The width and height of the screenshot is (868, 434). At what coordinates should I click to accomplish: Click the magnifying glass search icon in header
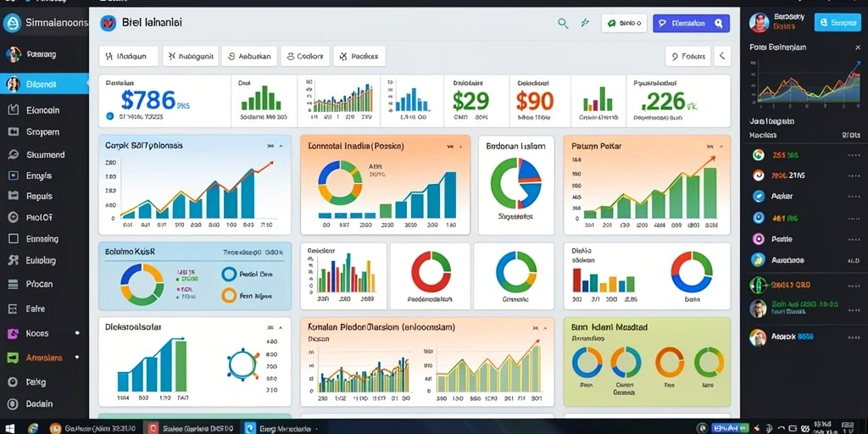[563, 23]
